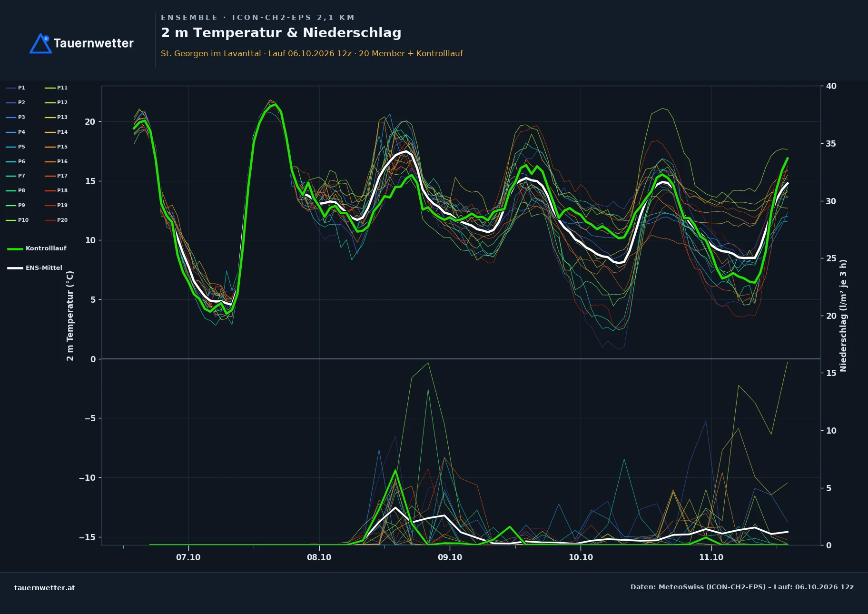Toggle the P1 series in the legend
The image size is (868, 614).
tap(16, 88)
